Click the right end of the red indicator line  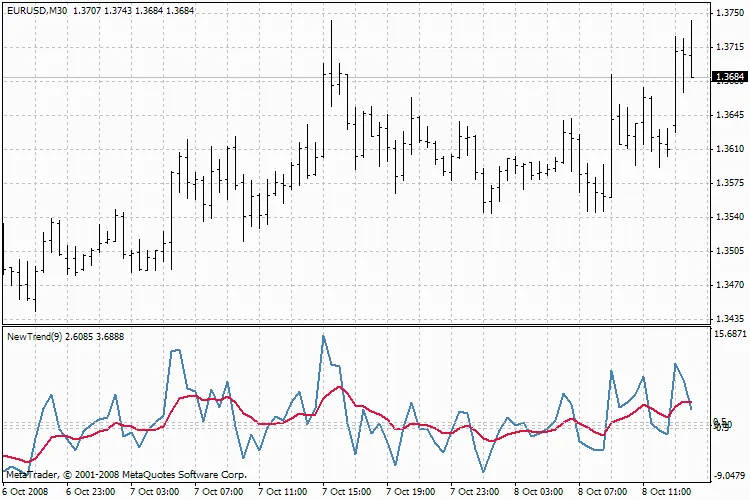point(690,402)
